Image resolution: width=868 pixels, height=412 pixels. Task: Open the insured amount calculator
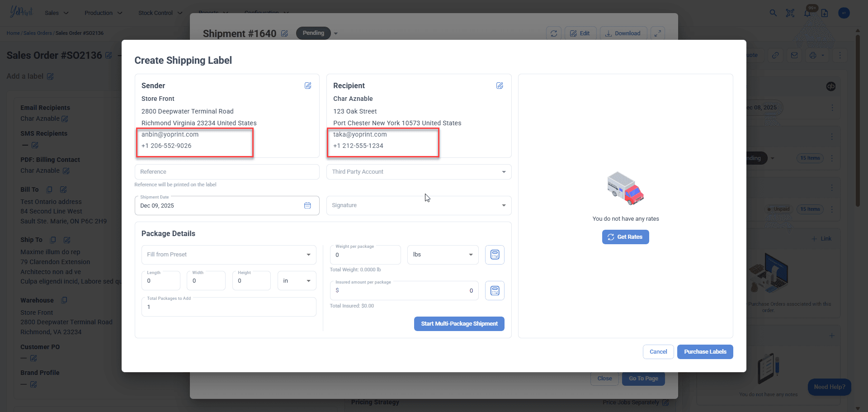point(495,290)
